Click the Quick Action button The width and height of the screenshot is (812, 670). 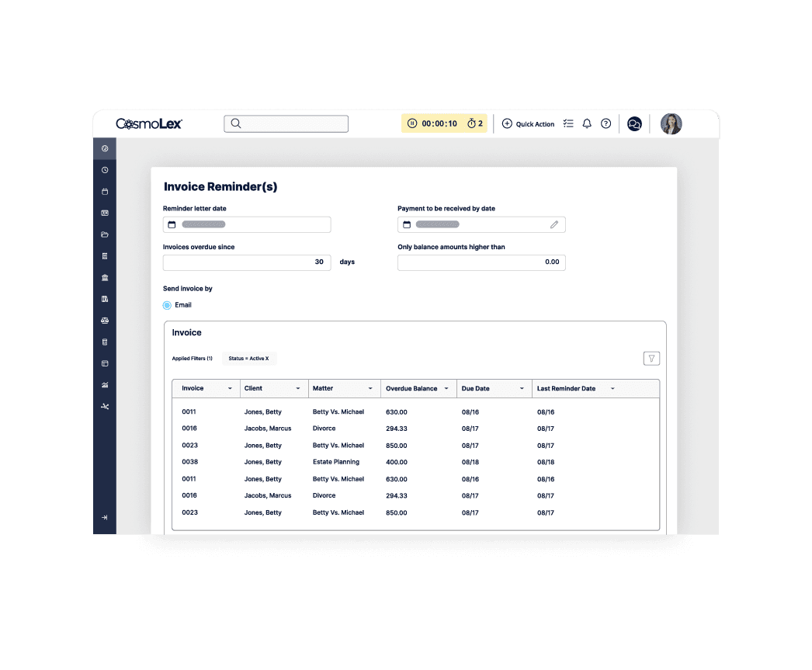[x=528, y=124]
